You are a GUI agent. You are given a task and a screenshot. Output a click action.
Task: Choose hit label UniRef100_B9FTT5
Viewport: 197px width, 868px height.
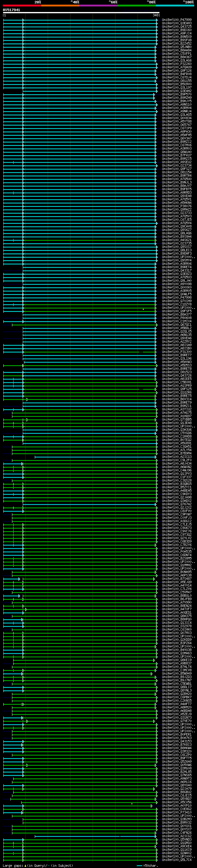[x=177, y=758]
